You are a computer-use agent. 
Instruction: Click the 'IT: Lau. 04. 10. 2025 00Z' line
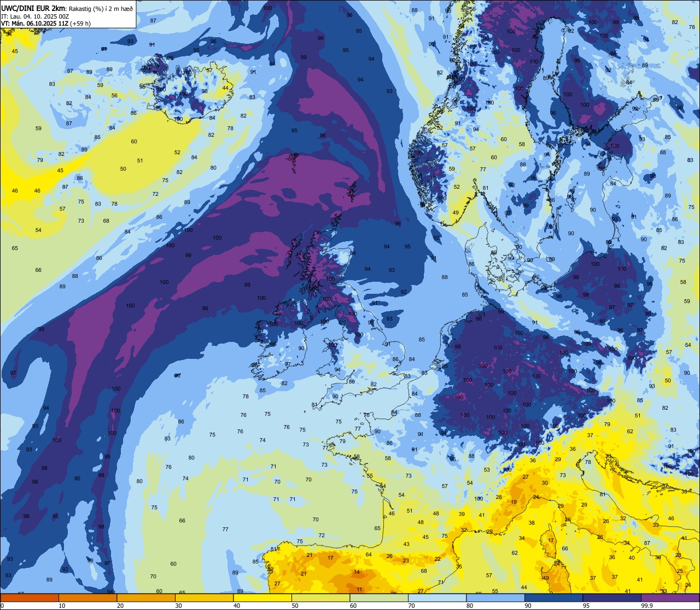[x=35, y=16]
